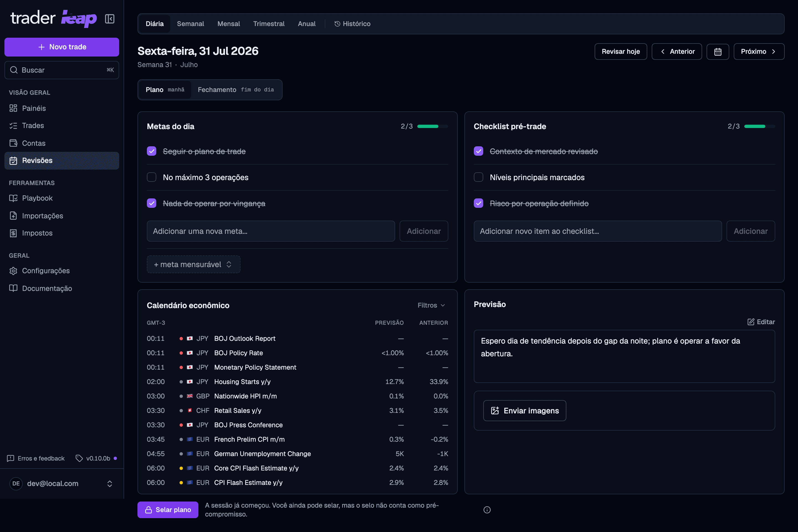This screenshot has height=532, width=798.
Task: Click the Erros e feedback message icon
Action: point(11,458)
